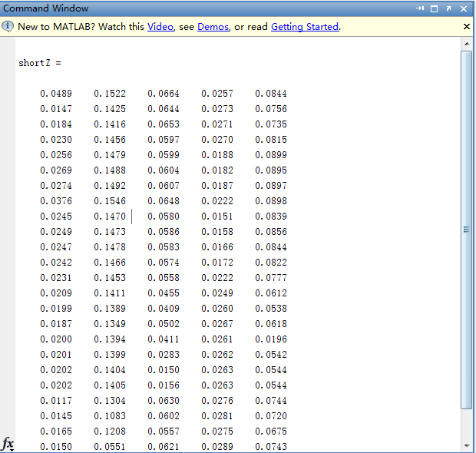Click the value 0.0376
Image resolution: width=476 pixels, height=453 pixels.
pos(56,201)
